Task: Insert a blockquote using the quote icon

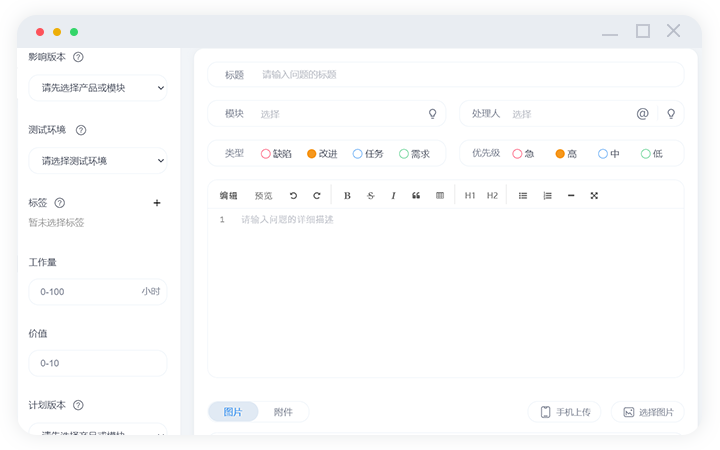Action: (x=416, y=195)
